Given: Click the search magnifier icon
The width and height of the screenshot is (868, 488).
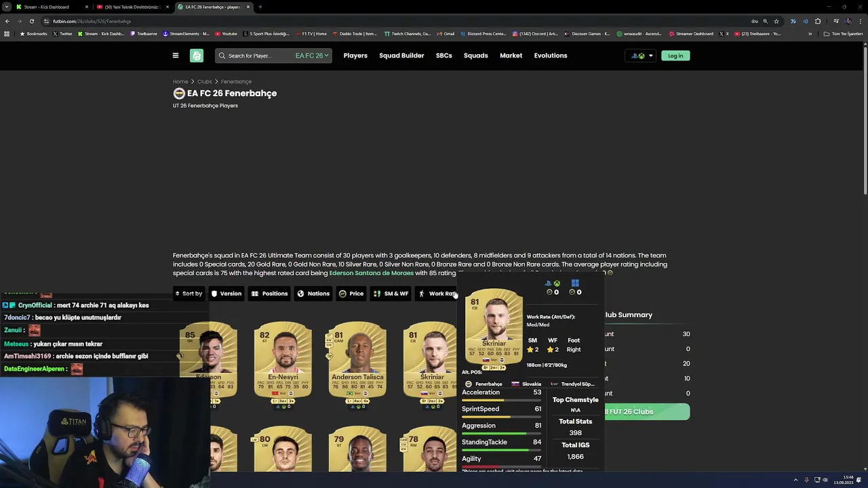Looking at the screenshot, I should coord(222,56).
